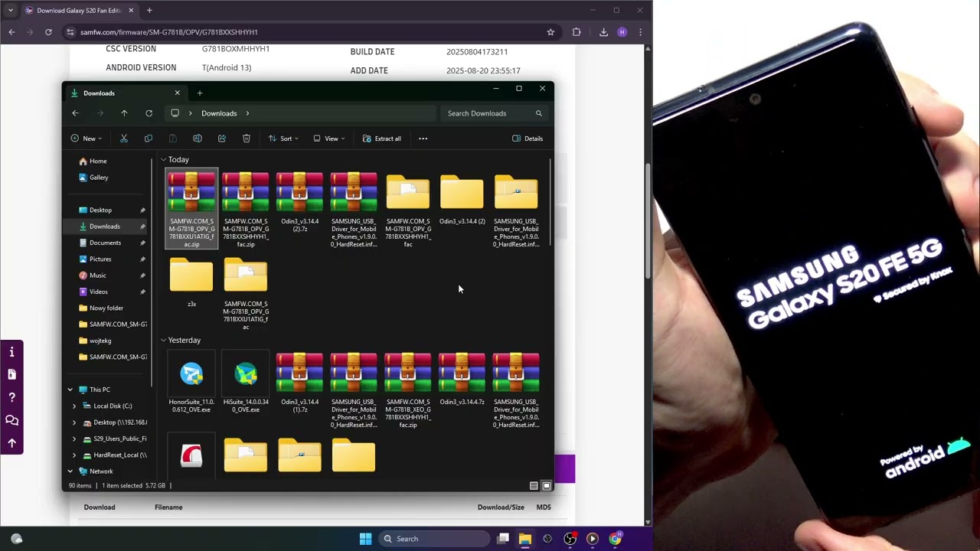Image resolution: width=980 pixels, height=551 pixels.
Task: Click info icon on purple side panel
Action: click(x=11, y=352)
